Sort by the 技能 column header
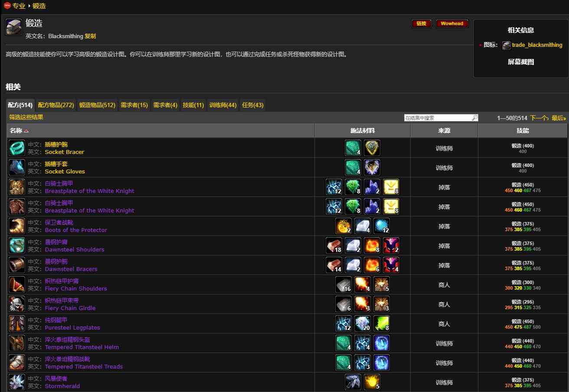 point(523,131)
